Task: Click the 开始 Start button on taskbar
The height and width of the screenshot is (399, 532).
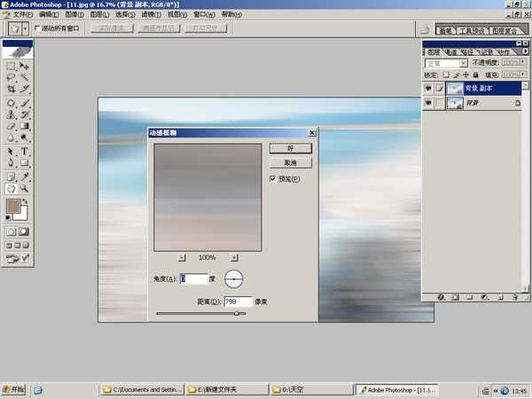Action: tap(14, 389)
